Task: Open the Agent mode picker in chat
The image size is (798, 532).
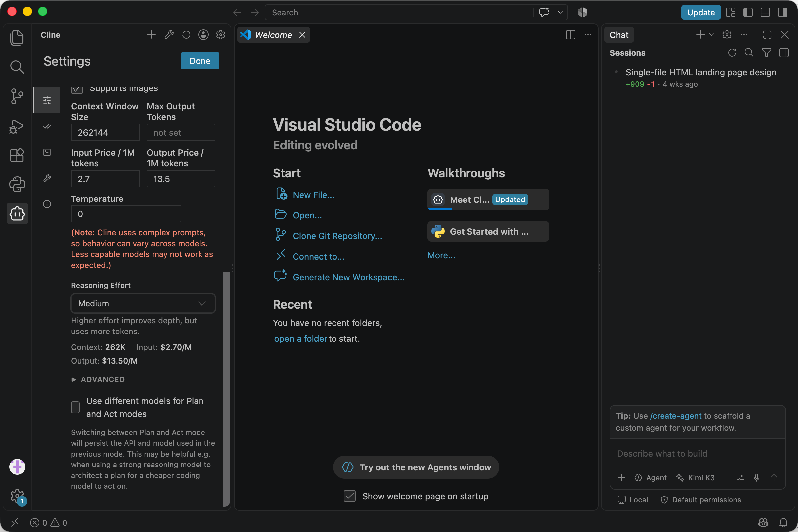Action: pyautogui.click(x=650, y=478)
